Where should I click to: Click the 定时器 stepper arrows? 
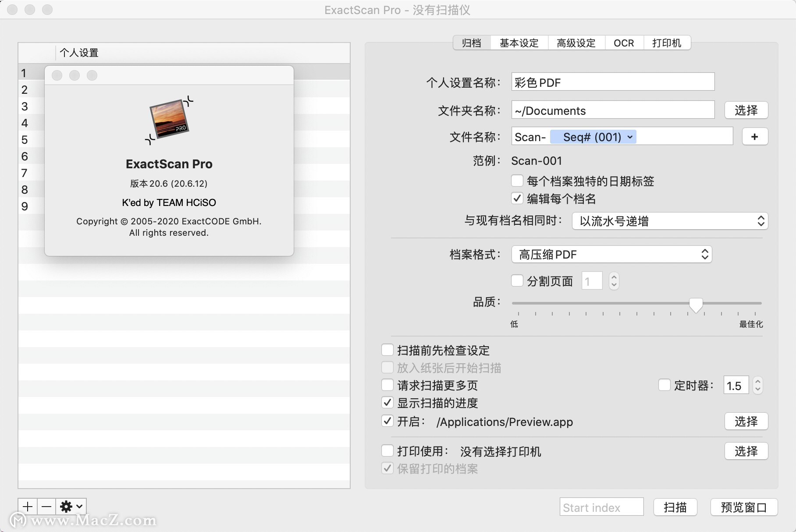(757, 385)
